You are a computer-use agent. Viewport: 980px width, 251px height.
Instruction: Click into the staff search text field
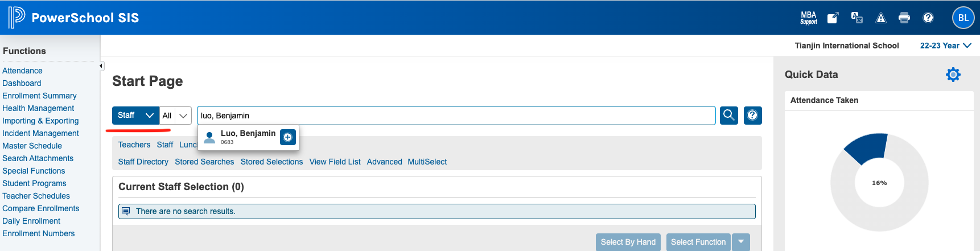pos(455,116)
